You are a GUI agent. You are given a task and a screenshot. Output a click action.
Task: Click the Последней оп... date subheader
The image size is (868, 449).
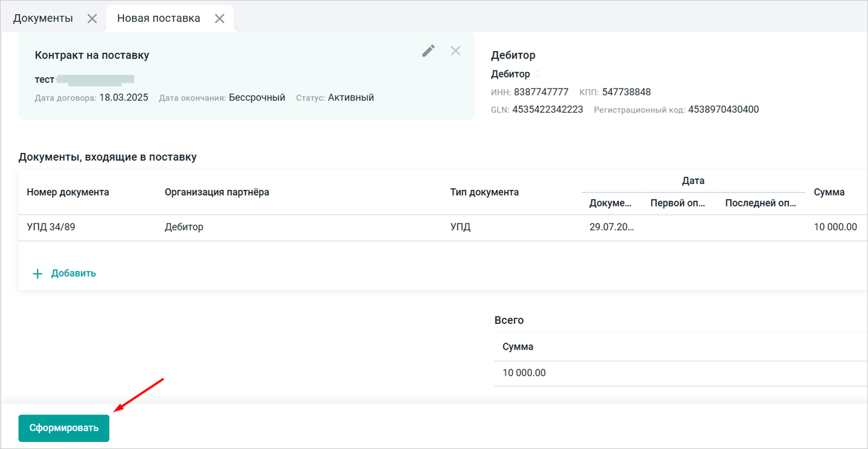[x=760, y=203]
